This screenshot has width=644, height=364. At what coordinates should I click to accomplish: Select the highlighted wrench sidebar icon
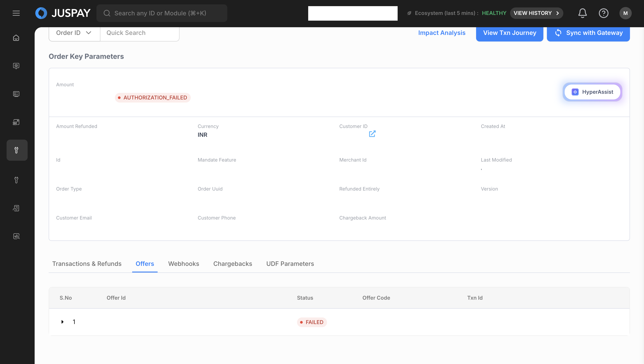pyautogui.click(x=17, y=150)
